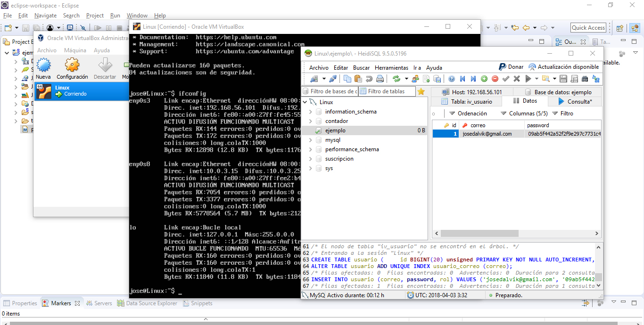Screen dimensions: 644x325
Task: Open the Host: 192.168.56.101 tab
Action: [x=472, y=92]
